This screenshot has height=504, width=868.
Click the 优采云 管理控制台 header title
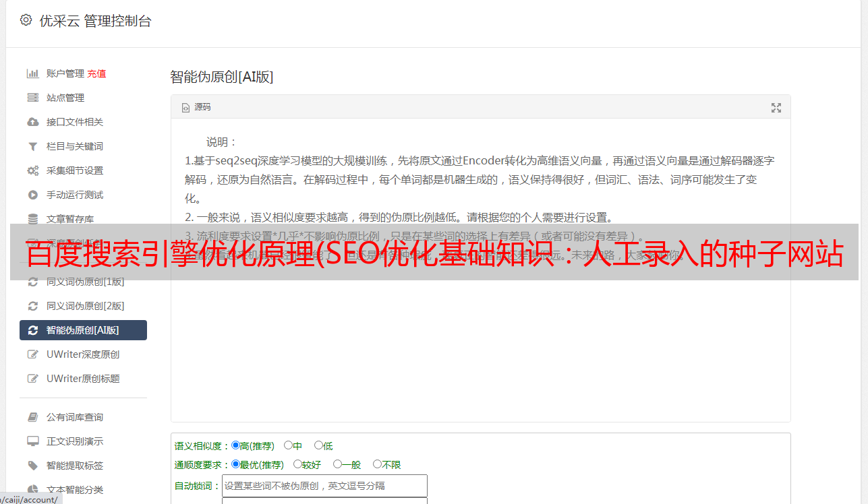96,21
